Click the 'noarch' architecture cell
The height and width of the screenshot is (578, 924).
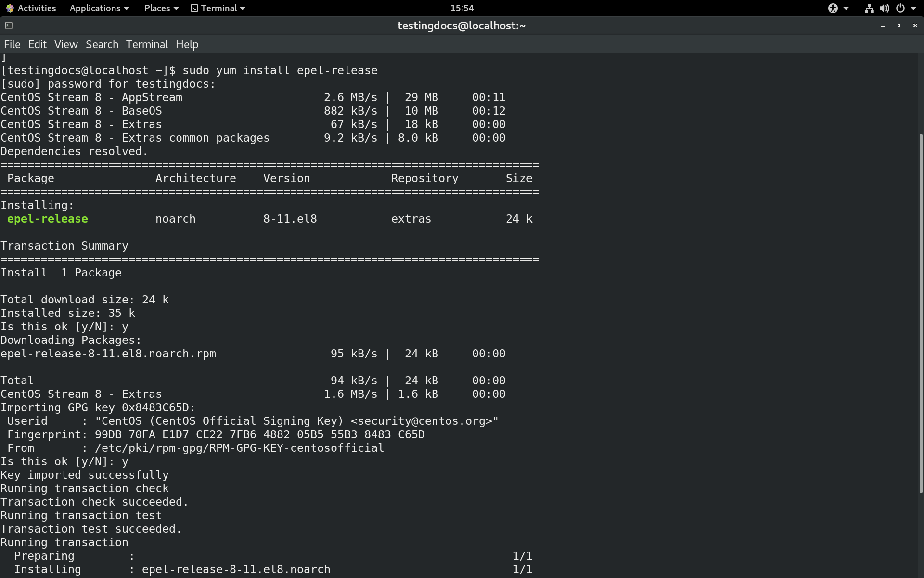(x=176, y=219)
